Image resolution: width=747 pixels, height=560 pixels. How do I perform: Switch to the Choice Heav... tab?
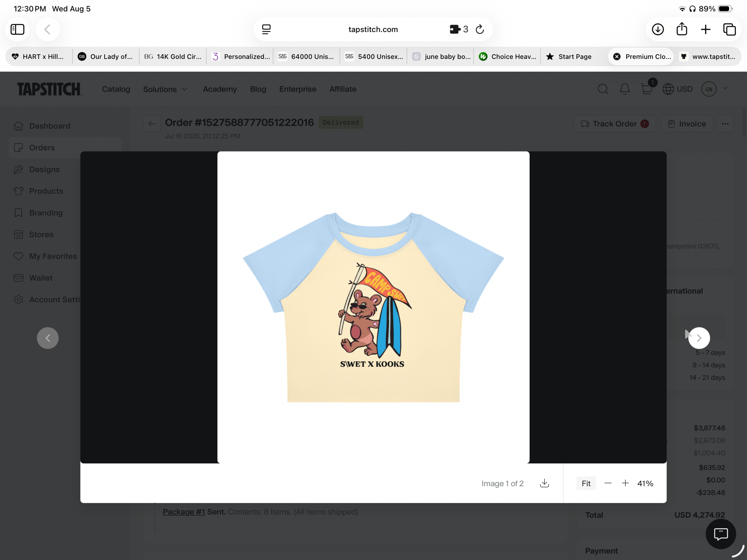pyautogui.click(x=507, y=57)
